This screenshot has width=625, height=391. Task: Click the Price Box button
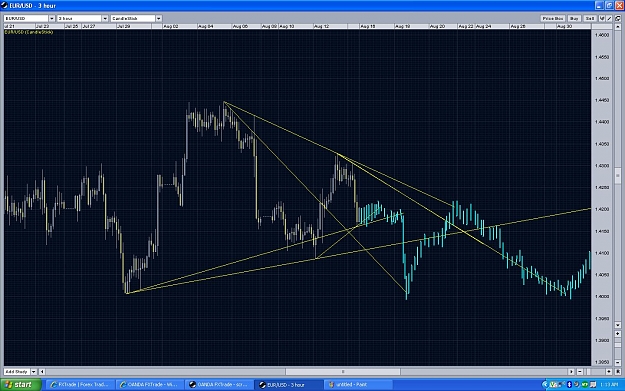553,18
